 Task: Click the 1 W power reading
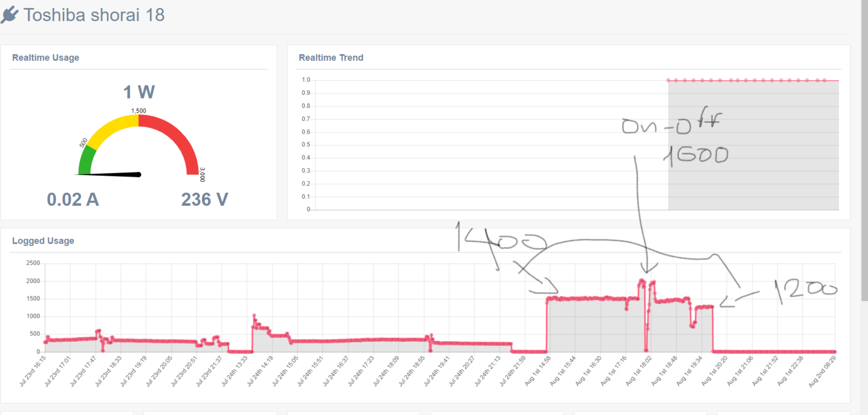(139, 92)
